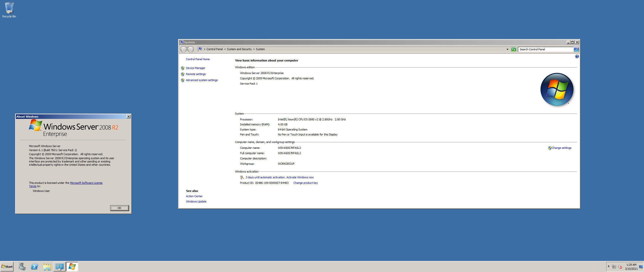The height and width of the screenshot is (272, 644).
Task: Click the Windows logo in System window
Action: [x=557, y=90]
